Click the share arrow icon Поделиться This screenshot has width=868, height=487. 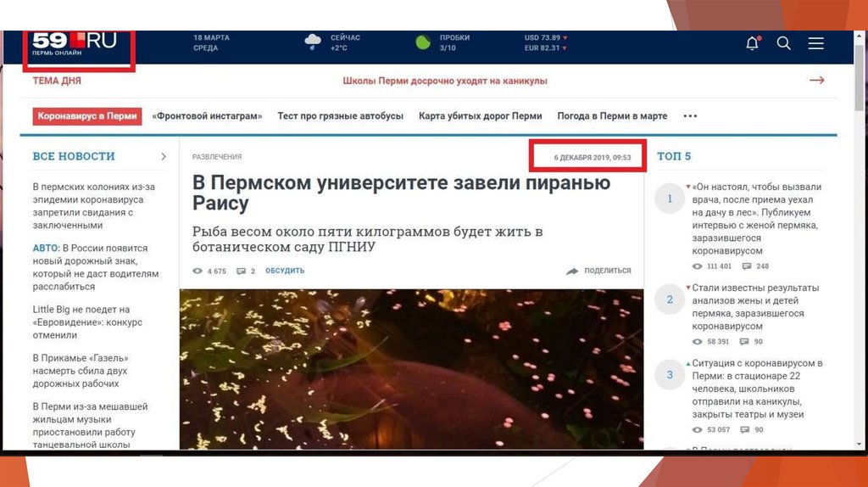(572, 271)
